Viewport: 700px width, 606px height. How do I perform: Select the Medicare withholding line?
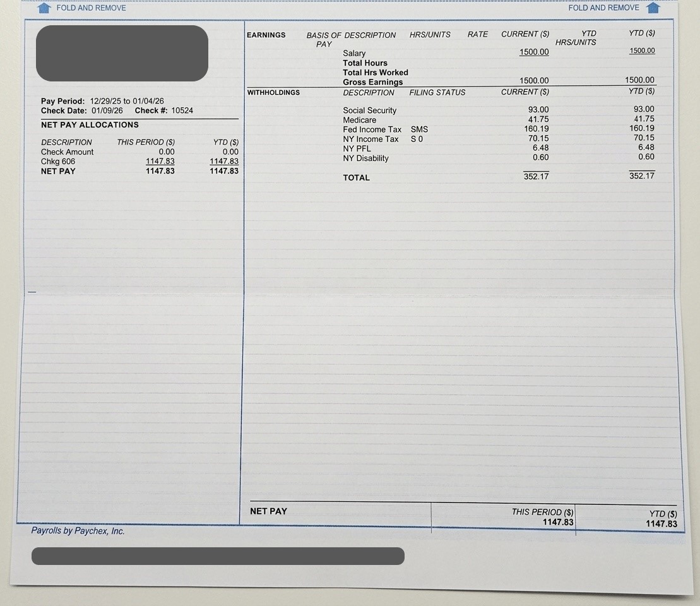[360, 119]
